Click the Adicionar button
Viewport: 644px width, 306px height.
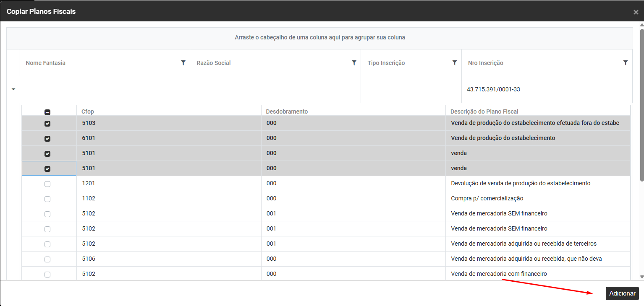(x=622, y=293)
